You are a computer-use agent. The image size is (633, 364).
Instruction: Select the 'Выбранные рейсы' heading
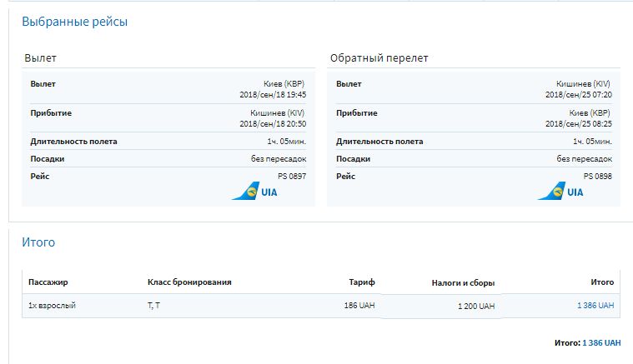point(74,22)
